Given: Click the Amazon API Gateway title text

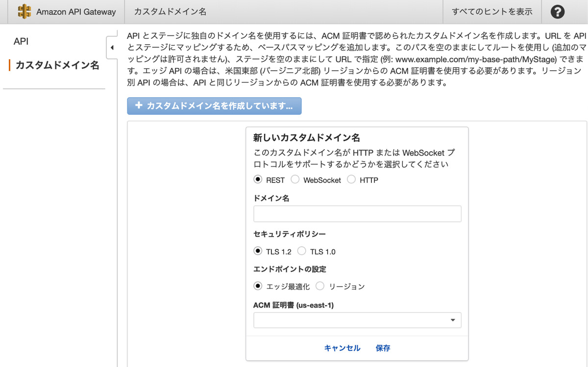Looking at the screenshot, I should (x=76, y=12).
